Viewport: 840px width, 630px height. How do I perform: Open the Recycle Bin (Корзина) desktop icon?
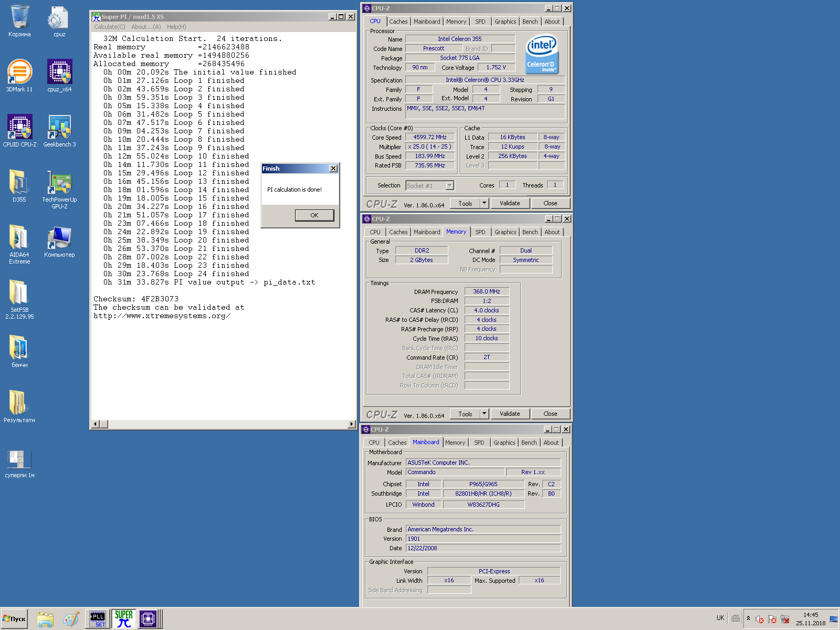(19, 21)
